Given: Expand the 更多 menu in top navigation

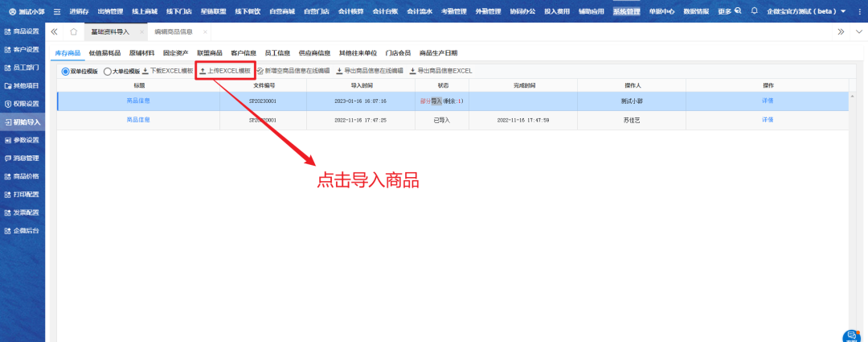Looking at the screenshot, I should pos(729,11).
